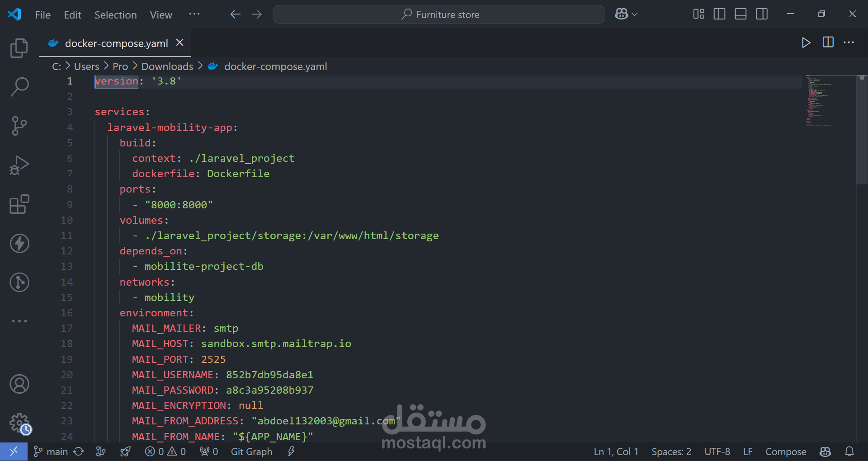
Task: Open Copilot status menu in status bar
Action: click(x=825, y=452)
